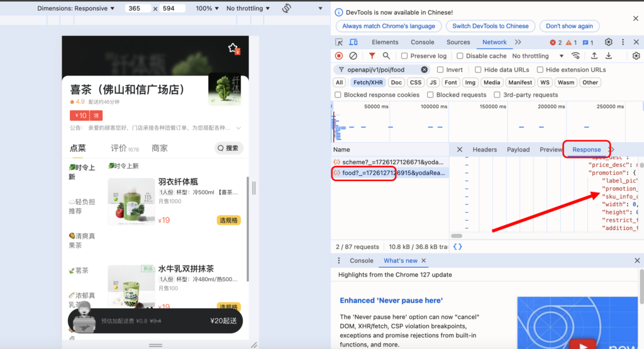Open network panel settings gear
The width and height of the screenshot is (644, 349).
click(636, 56)
